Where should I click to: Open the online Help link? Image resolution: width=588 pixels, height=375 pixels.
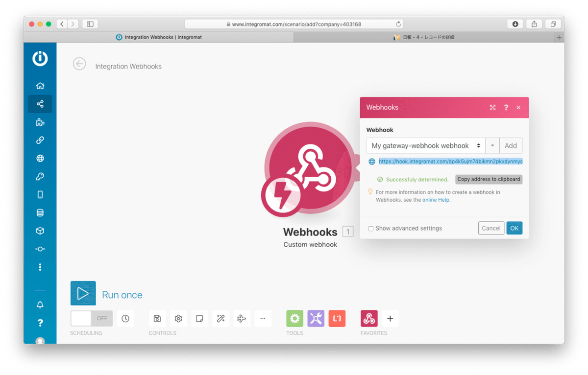click(x=436, y=200)
